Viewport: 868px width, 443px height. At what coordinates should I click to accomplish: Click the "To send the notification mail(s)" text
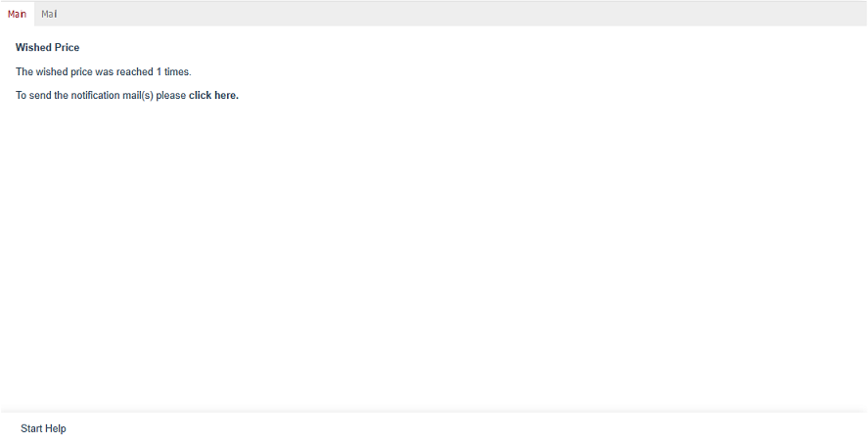(101, 96)
